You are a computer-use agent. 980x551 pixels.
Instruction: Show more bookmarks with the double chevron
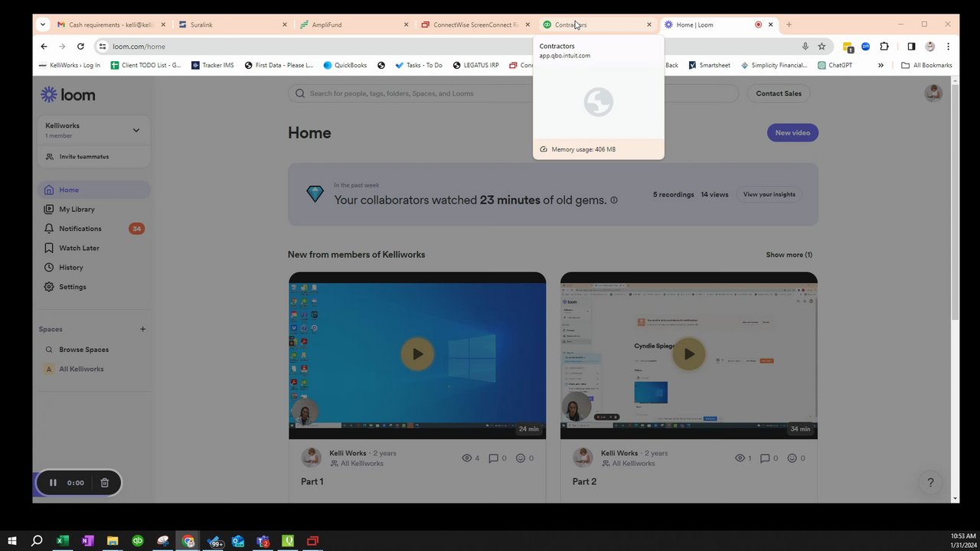(x=880, y=65)
